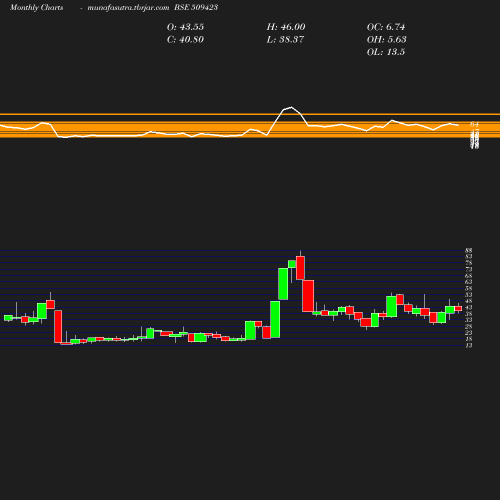Click the last red candle at chart's right end
This screenshot has height=500, width=500.
click(458, 308)
